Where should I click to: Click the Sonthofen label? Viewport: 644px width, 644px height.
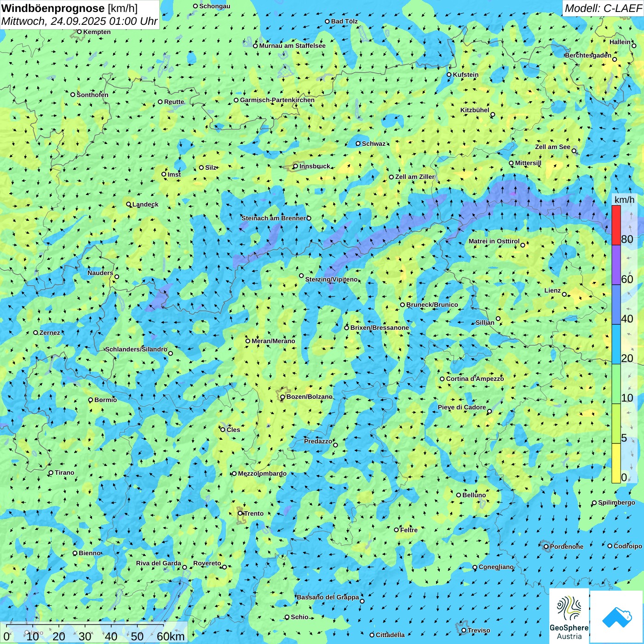coord(92,95)
